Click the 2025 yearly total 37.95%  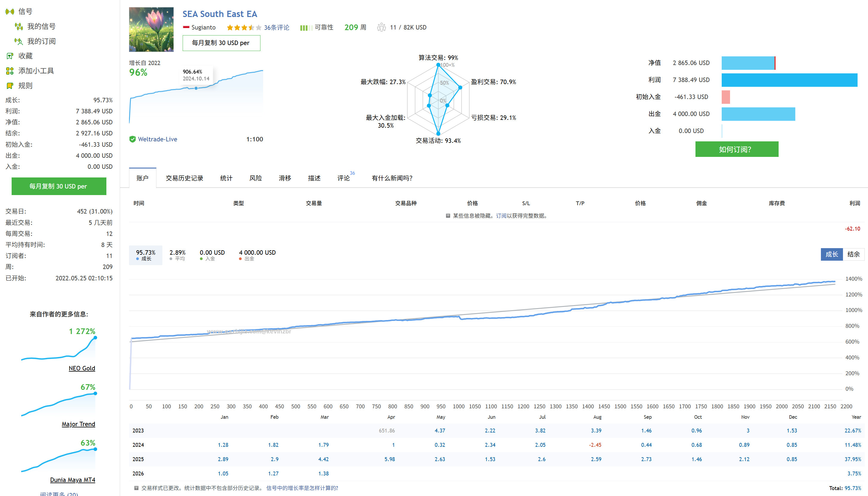[853, 459]
